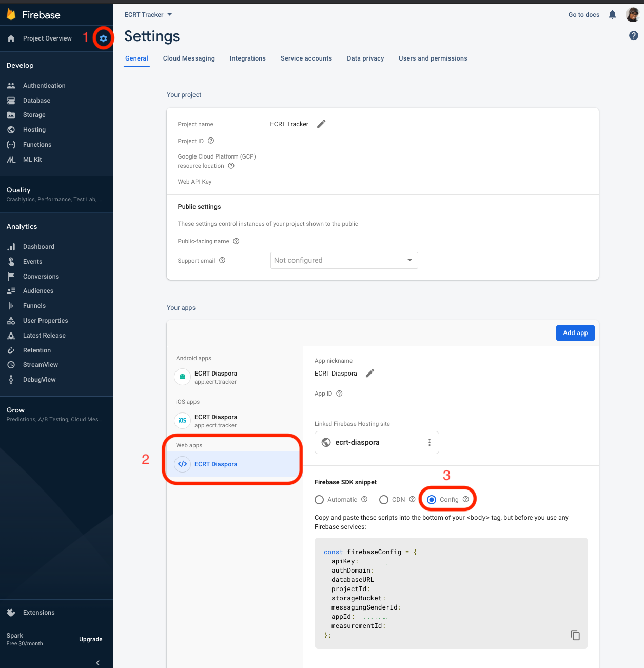Switch to General tab
Image resolution: width=644 pixels, height=668 pixels.
(136, 58)
